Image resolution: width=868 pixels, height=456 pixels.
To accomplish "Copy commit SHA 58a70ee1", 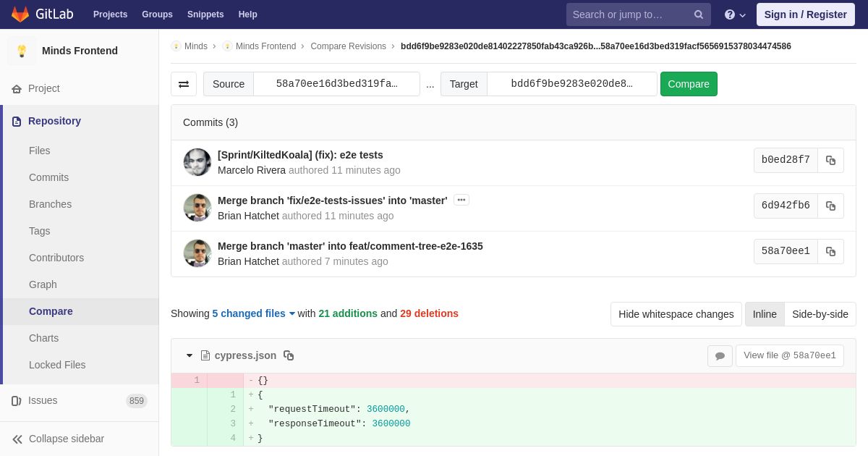I will click(830, 251).
